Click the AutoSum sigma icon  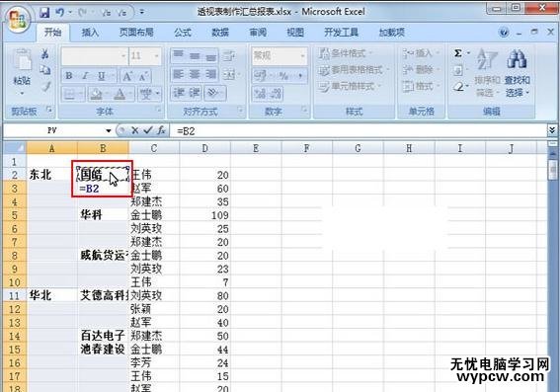pyautogui.click(x=458, y=53)
